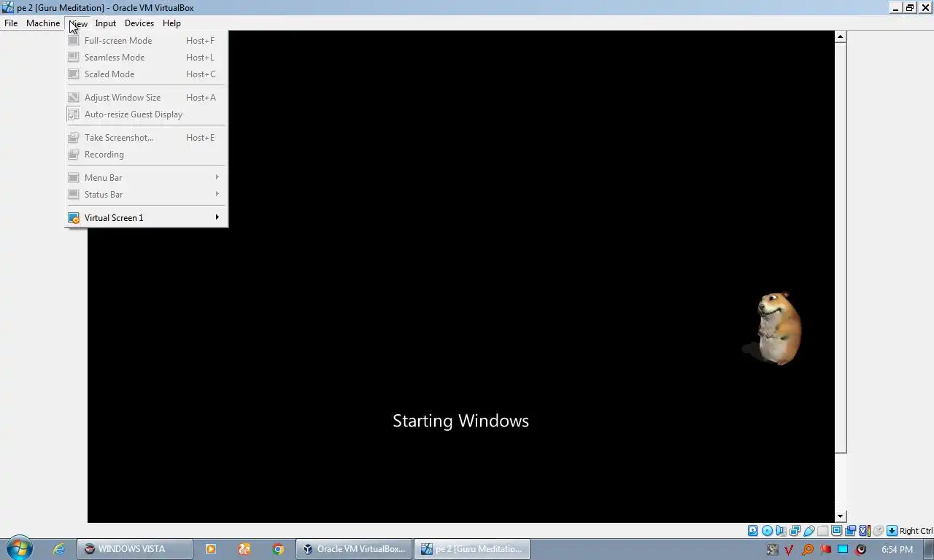Click pe 2 [Guru Meditation] taskbar button
This screenshot has height=560, width=934.
point(472,549)
